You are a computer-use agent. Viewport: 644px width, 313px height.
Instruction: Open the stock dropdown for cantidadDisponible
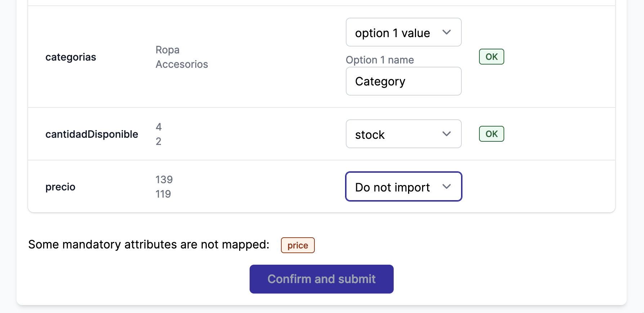(x=403, y=134)
